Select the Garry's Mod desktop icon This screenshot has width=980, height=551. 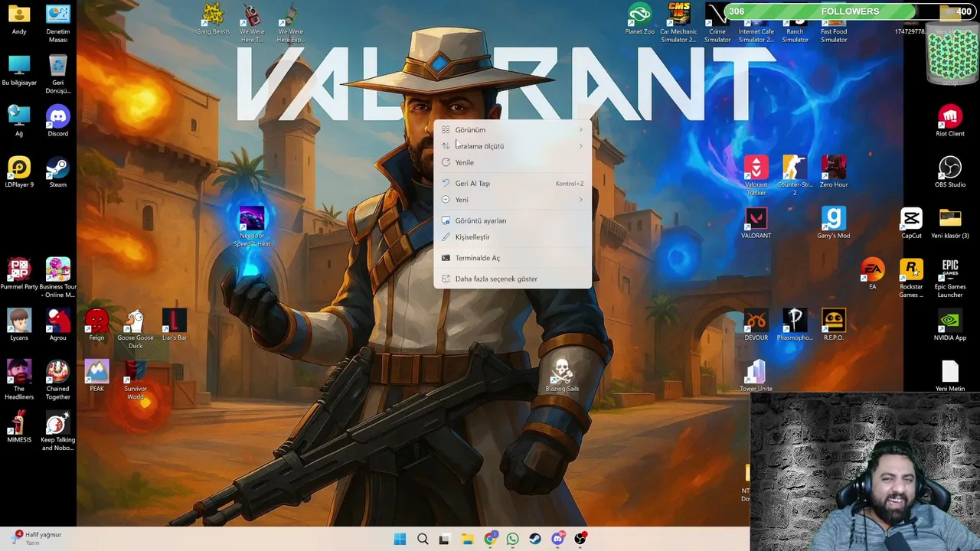click(834, 223)
